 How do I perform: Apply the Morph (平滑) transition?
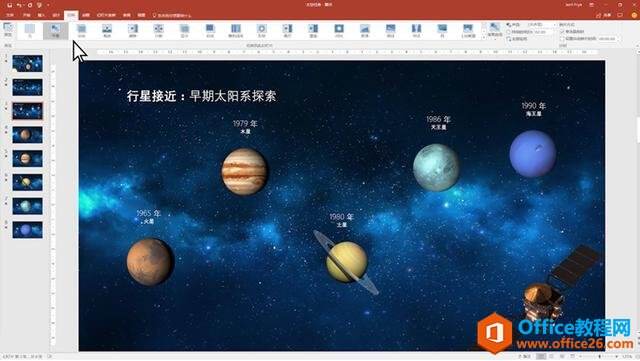tap(56, 31)
